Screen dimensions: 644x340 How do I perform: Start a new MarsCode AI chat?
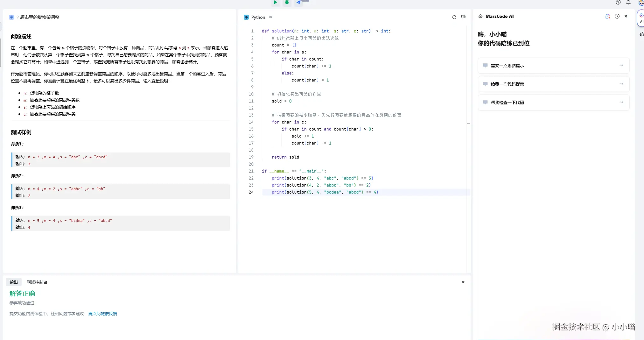(x=607, y=17)
